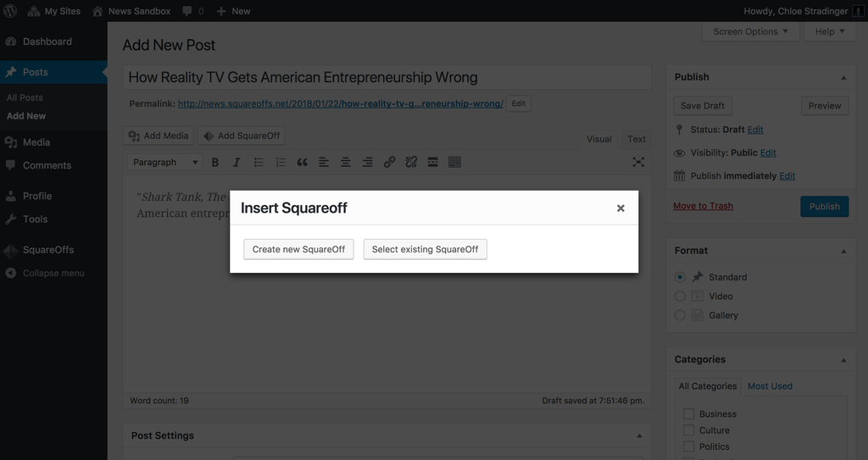This screenshot has width=868, height=460.
Task: Select the Gallery format radio
Action: coord(680,315)
